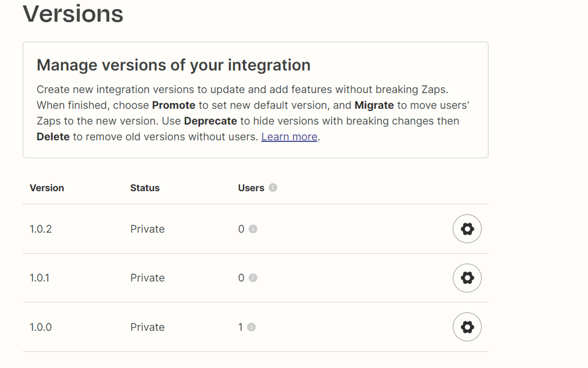Open settings menu for version 1.0.2

coord(467,229)
